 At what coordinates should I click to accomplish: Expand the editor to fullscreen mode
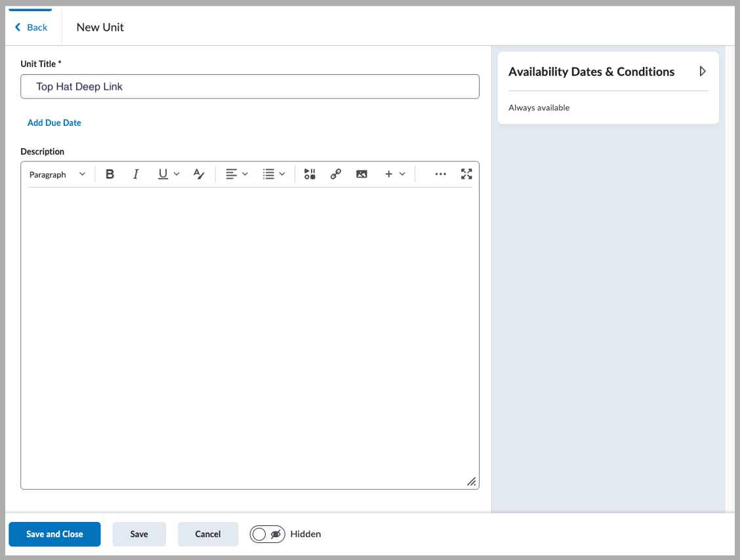[466, 174]
